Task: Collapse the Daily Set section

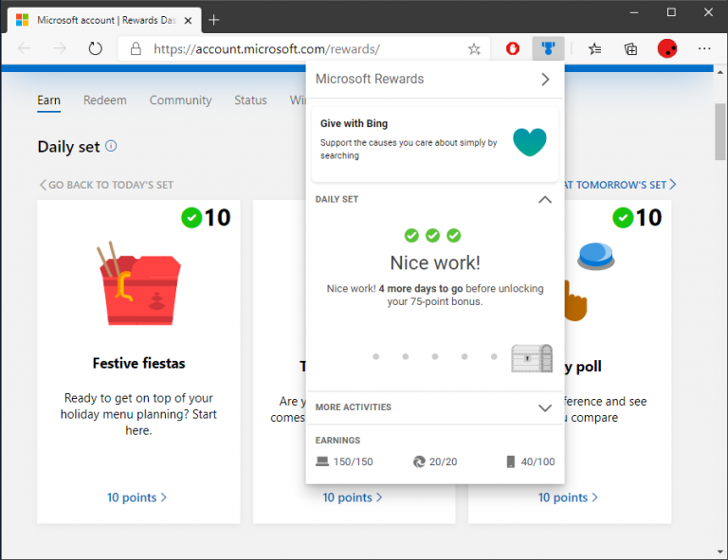Action: pos(544,200)
